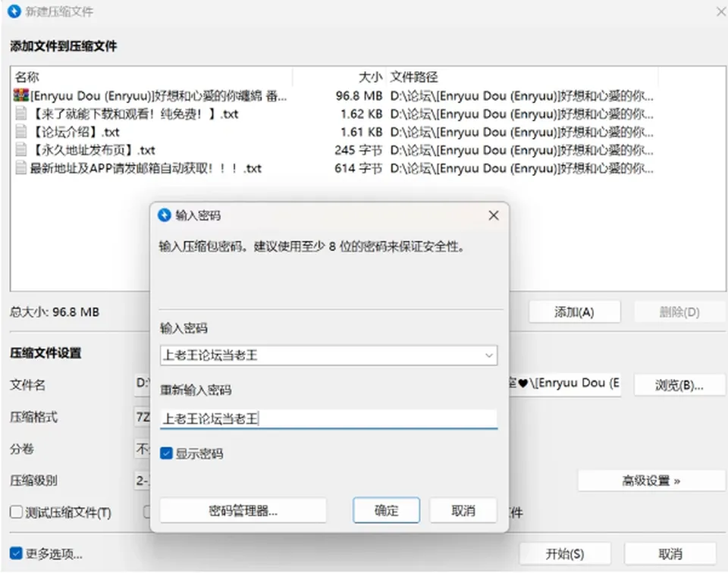
Task: Select the RAR archive icon of the Enryuu Dou file
Action: coord(21,95)
